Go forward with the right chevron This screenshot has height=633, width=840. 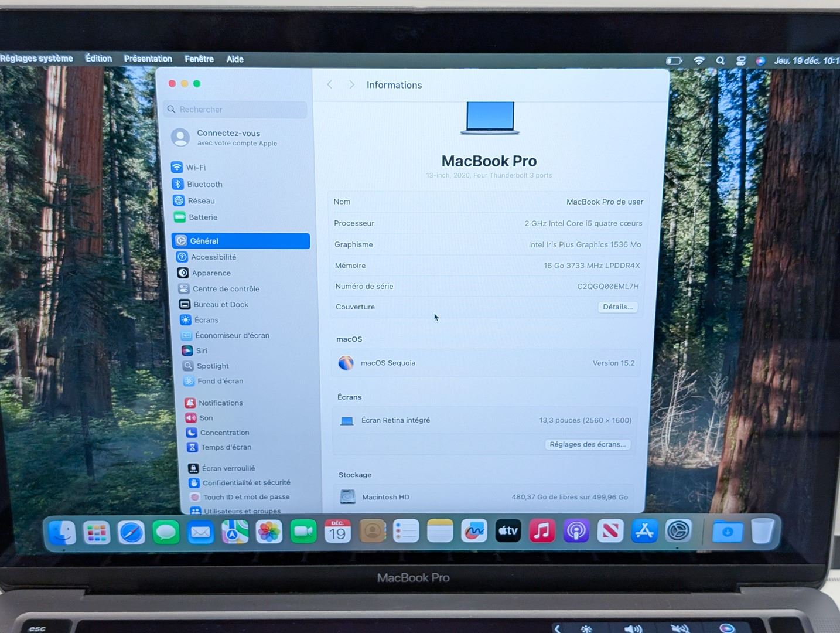tap(351, 85)
